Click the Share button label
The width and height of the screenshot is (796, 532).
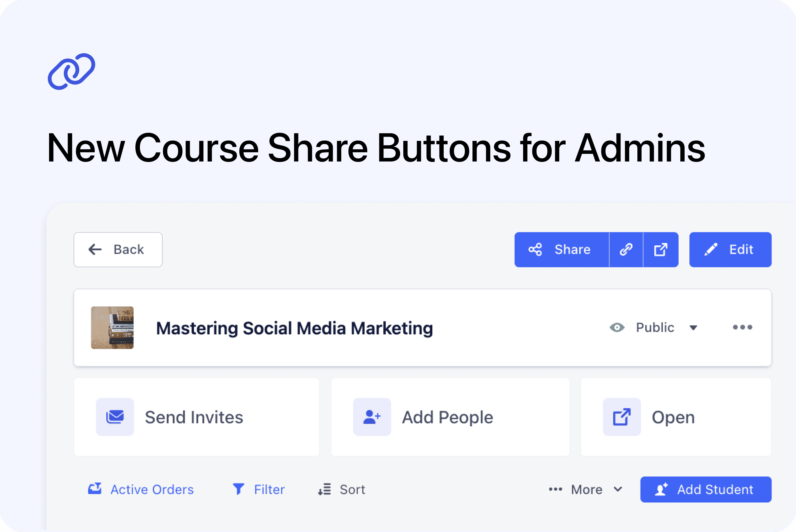pyautogui.click(x=572, y=250)
